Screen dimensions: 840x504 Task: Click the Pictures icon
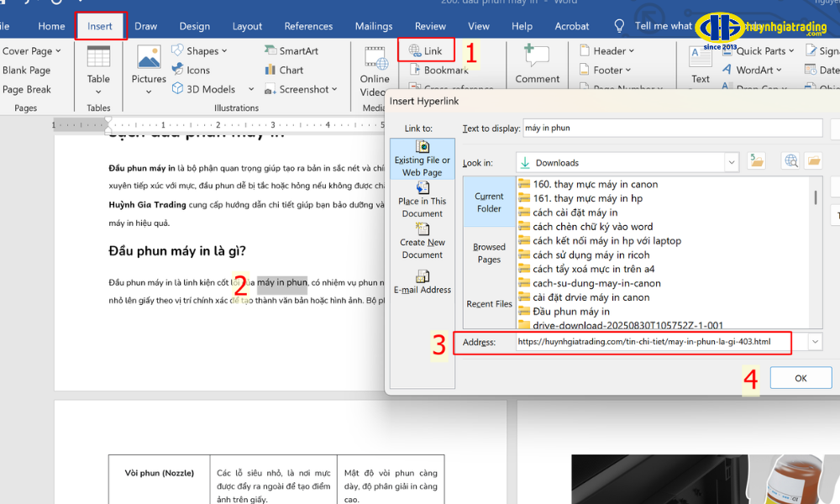[x=149, y=57]
